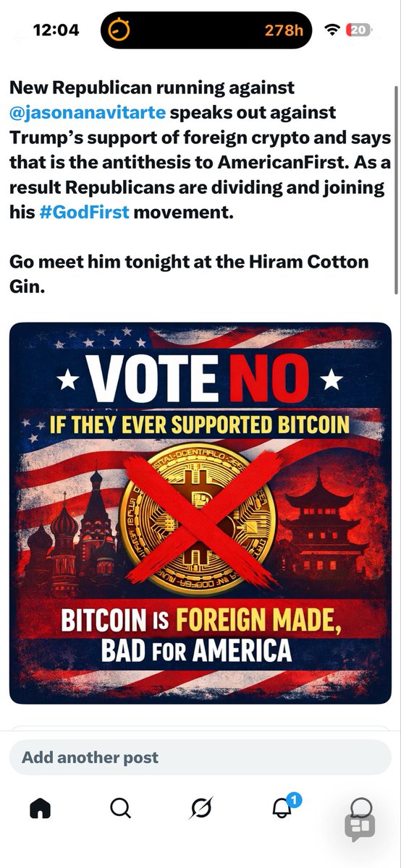
Task: Launch the Grok assistant tab
Action: pyautogui.click(x=200, y=809)
